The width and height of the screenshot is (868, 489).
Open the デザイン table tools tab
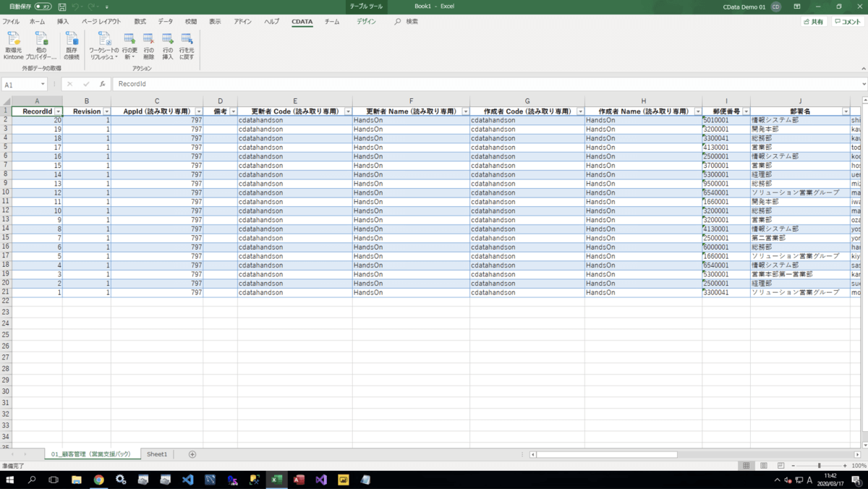coord(366,22)
